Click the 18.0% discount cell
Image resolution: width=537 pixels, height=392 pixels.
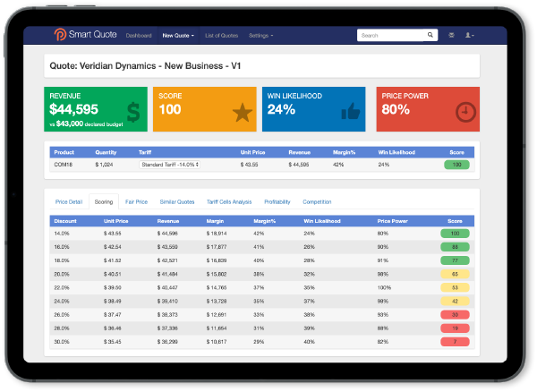click(62, 260)
